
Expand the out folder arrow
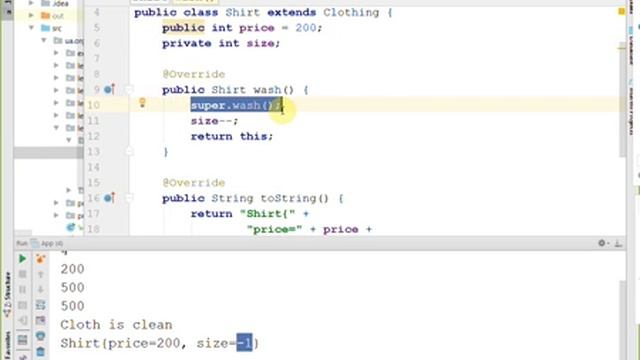coord(31,16)
